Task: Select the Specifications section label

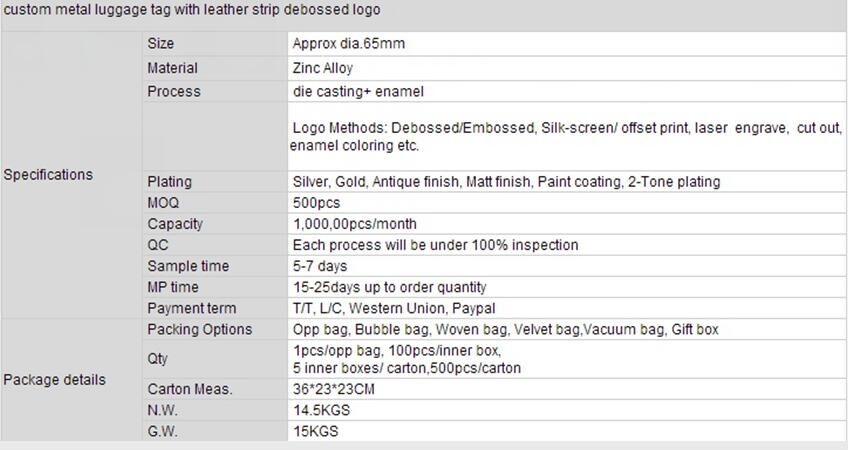Action: [48, 174]
